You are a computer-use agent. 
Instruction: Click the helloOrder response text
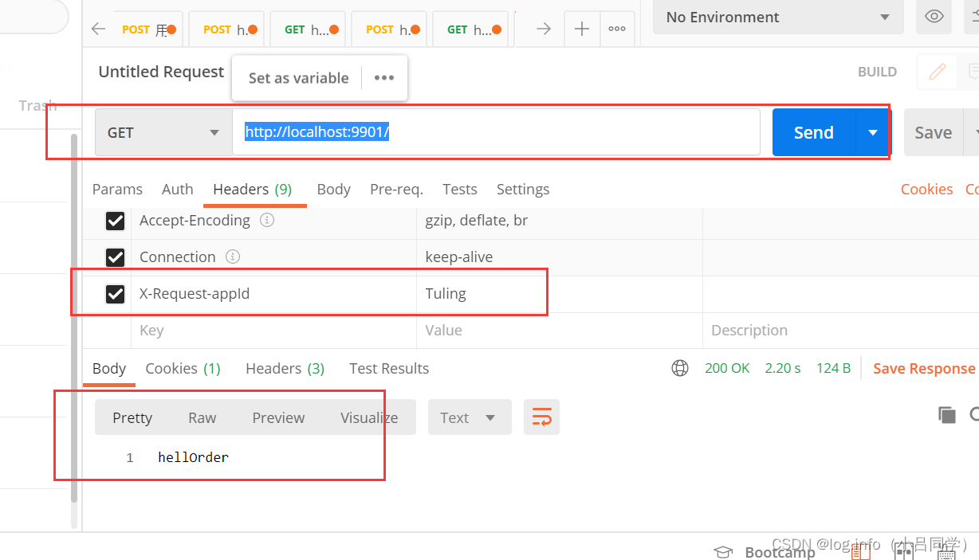coord(194,457)
